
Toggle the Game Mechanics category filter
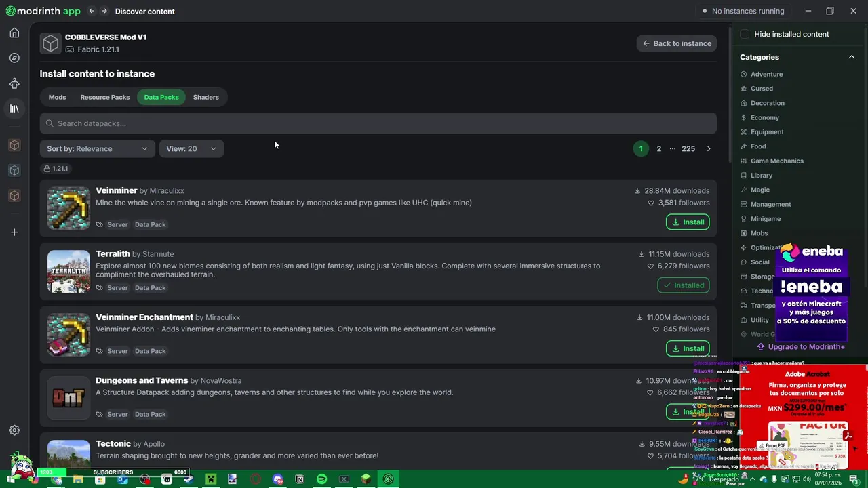776,161
